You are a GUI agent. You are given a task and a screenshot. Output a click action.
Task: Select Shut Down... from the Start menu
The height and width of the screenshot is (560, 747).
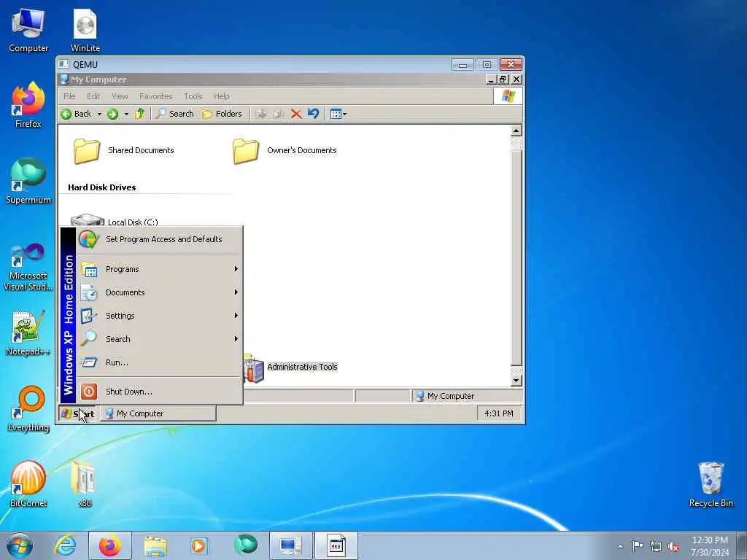tap(160, 392)
